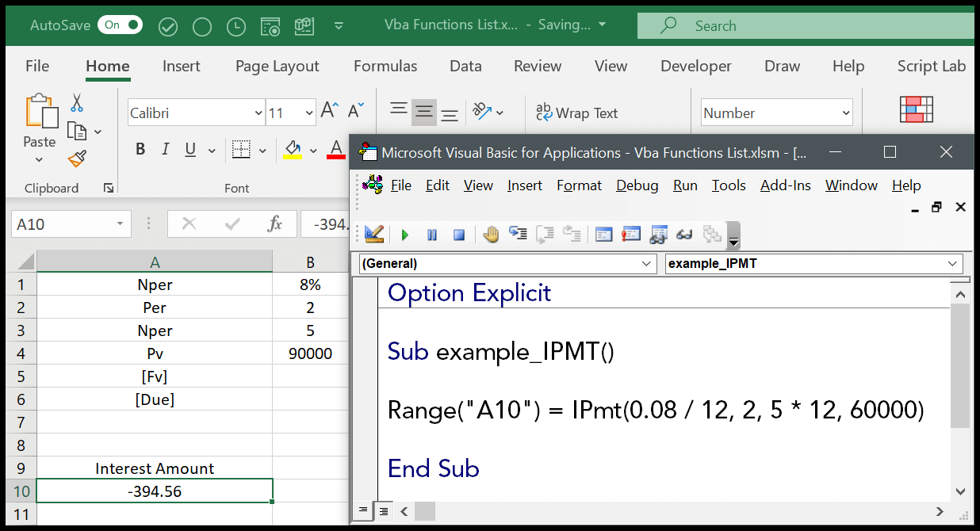Expand VBA toolbar options arrow
980x531 pixels.
click(733, 235)
